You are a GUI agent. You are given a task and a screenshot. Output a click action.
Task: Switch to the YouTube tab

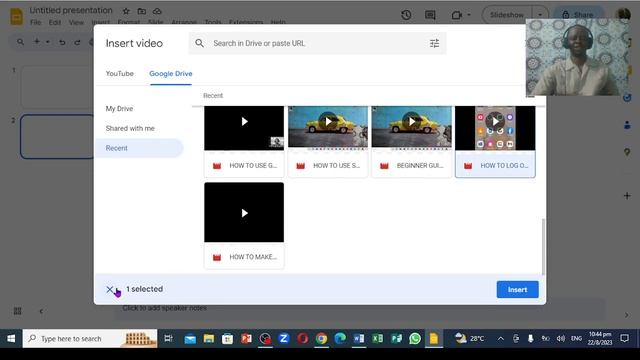(x=119, y=73)
